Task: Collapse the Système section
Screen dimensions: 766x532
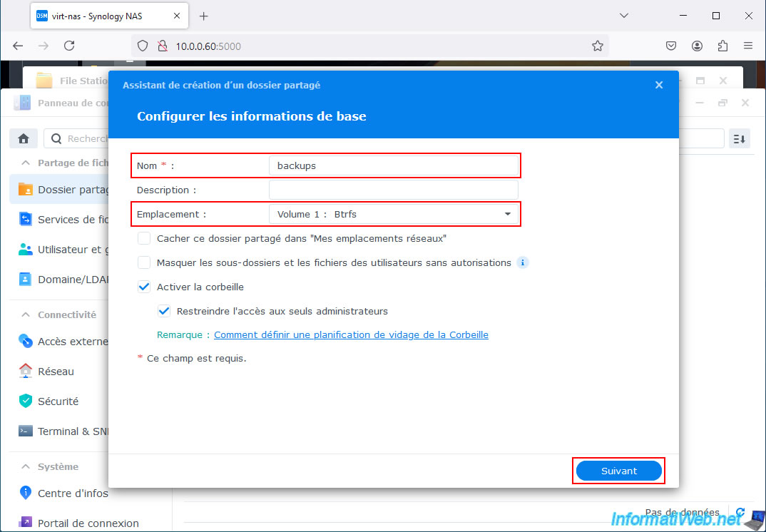Action: coord(26,466)
